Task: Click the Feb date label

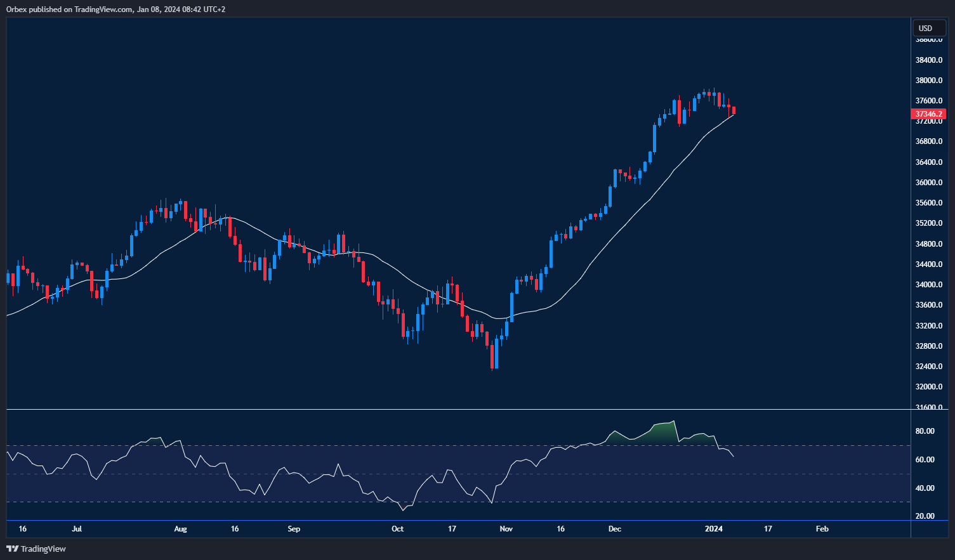Action: 822,528
